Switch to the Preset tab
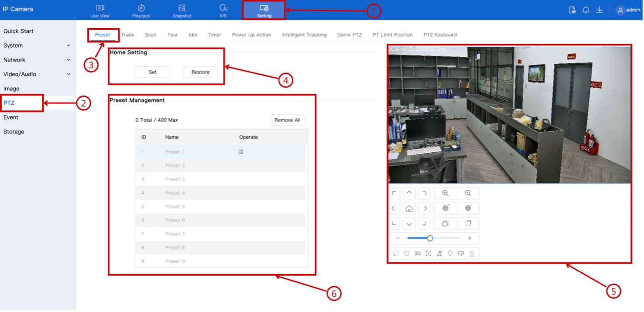This screenshot has height=312, width=644. (103, 35)
